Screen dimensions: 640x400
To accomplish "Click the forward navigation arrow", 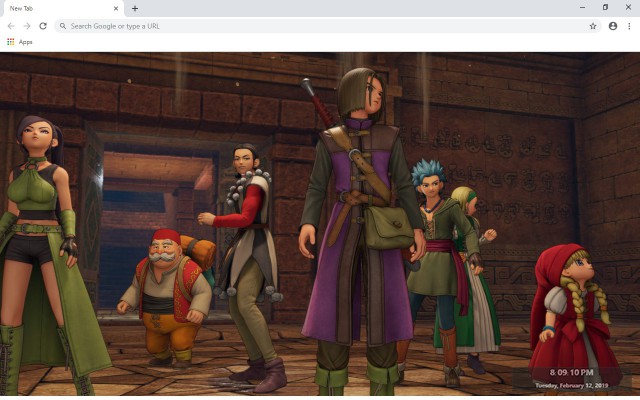I will (x=27, y=26).
